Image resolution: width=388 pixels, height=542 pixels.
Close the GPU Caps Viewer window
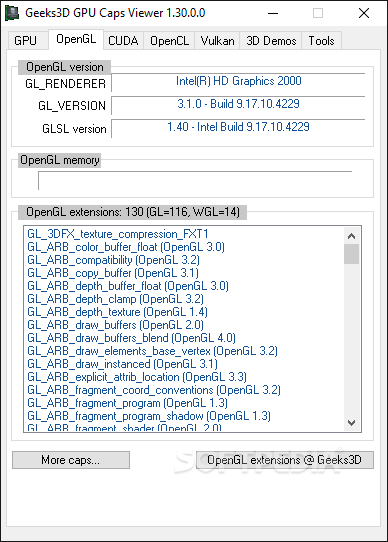pos(364,13)
